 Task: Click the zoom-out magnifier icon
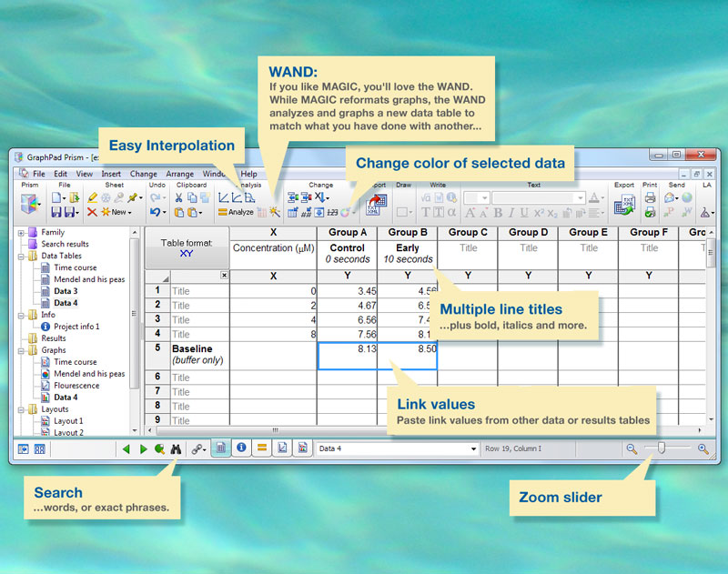(x=632, y=448)
